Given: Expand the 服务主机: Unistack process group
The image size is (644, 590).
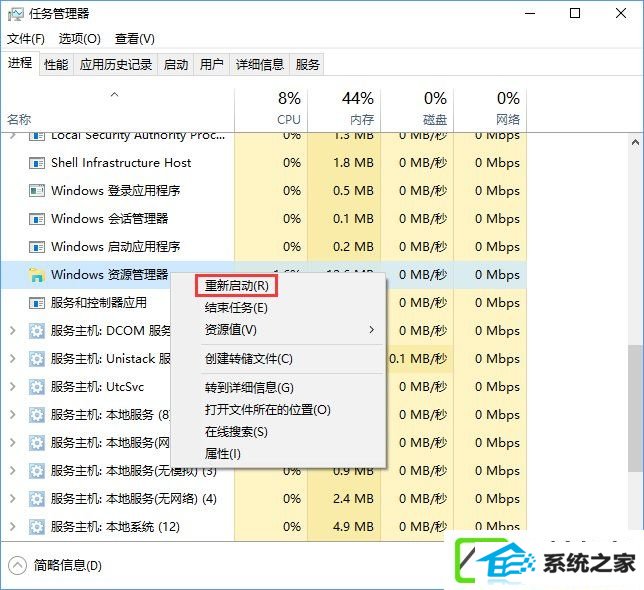Looking at the screenshot, I should [x=13, y=358].
